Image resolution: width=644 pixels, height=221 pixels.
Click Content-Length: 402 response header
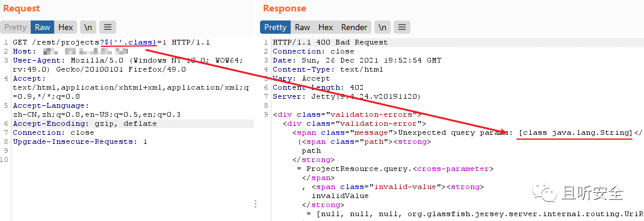pyautogui.click(x=318, y=87)
